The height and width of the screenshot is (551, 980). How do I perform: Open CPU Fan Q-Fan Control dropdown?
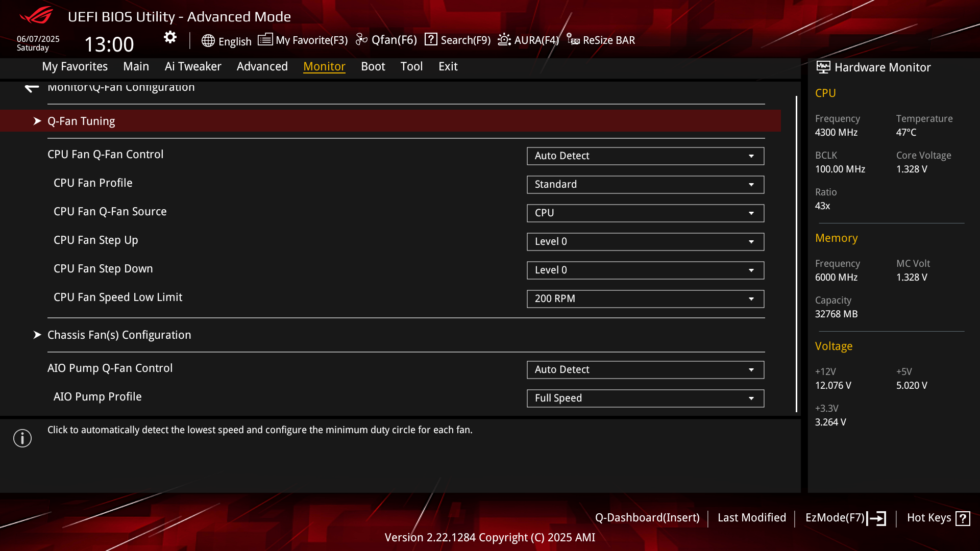(x=645, y=156)
